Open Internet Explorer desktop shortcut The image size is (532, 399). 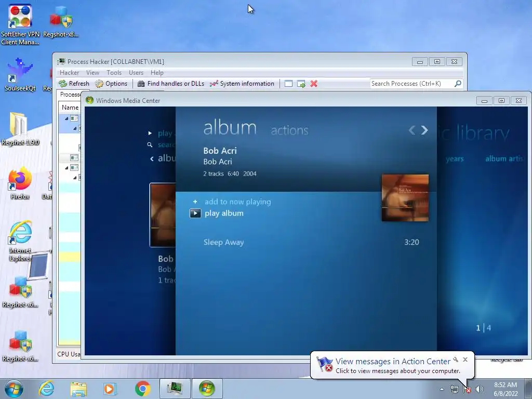pos(20,241)
